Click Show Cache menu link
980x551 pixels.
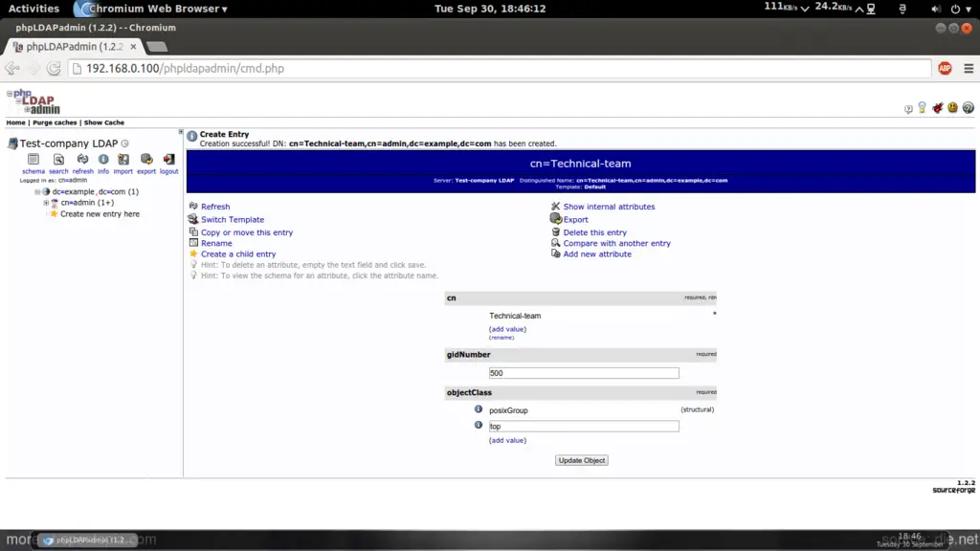[x=103, y=122]
